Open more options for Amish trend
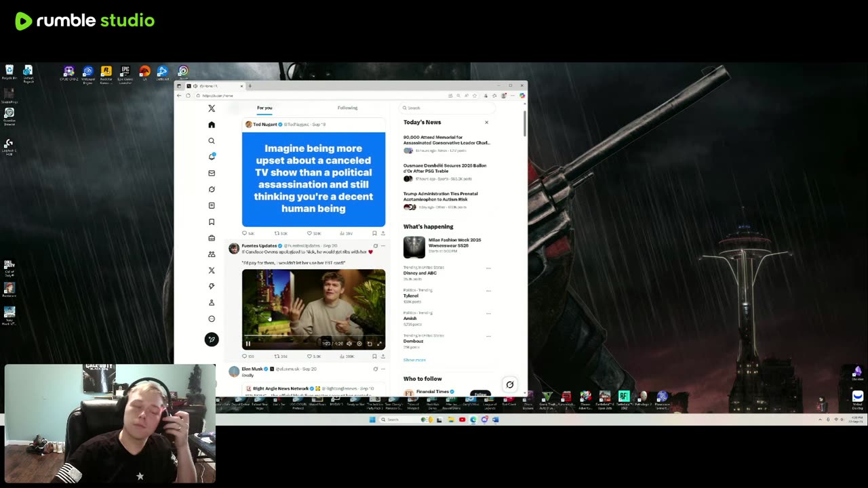Screen dimensions: 868x488 pos(488,313)
